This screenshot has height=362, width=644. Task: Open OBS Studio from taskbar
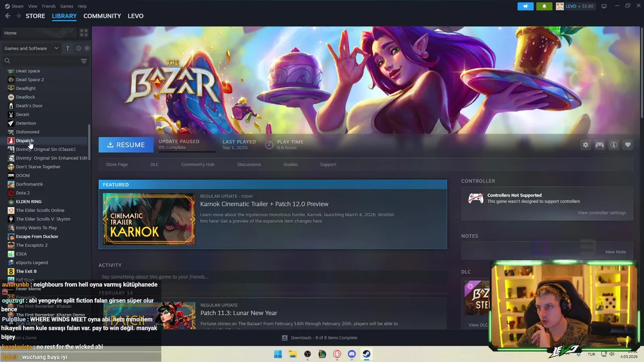click(307, 354)
